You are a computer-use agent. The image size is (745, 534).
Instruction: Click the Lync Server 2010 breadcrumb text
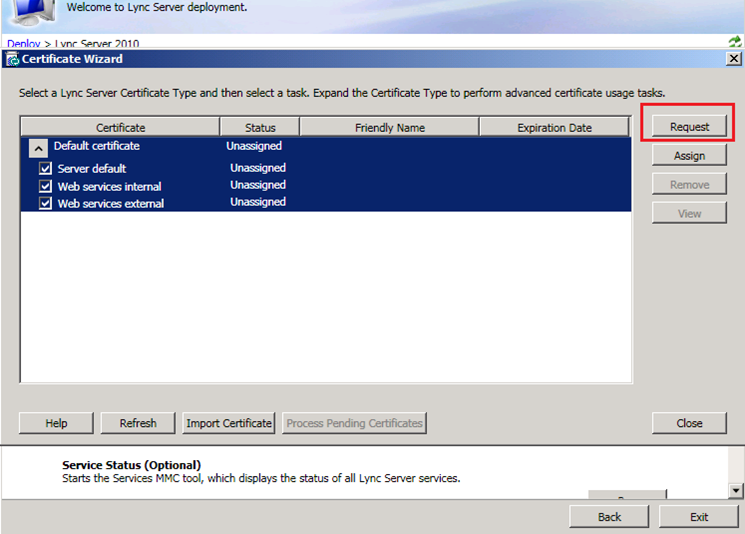tap(97, 43)
